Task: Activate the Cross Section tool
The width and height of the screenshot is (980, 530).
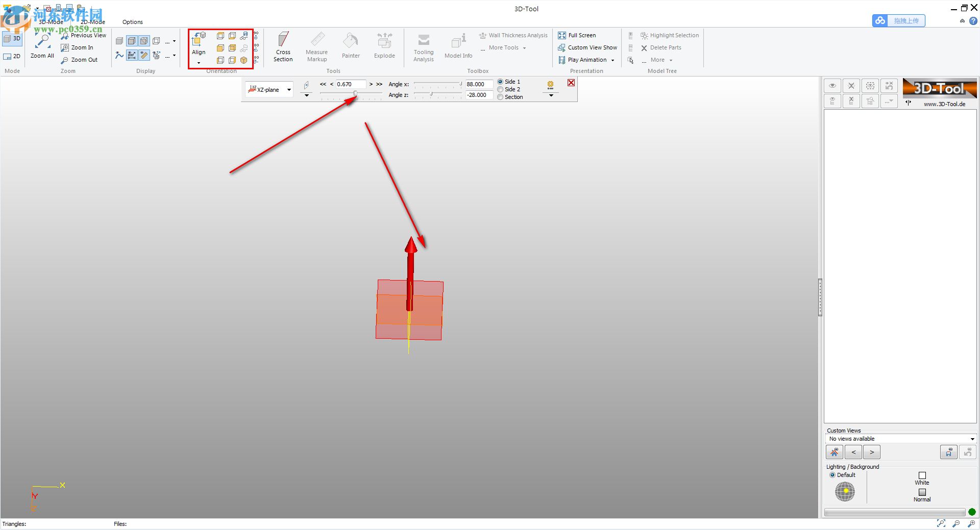Action: [x=283, y=47]
